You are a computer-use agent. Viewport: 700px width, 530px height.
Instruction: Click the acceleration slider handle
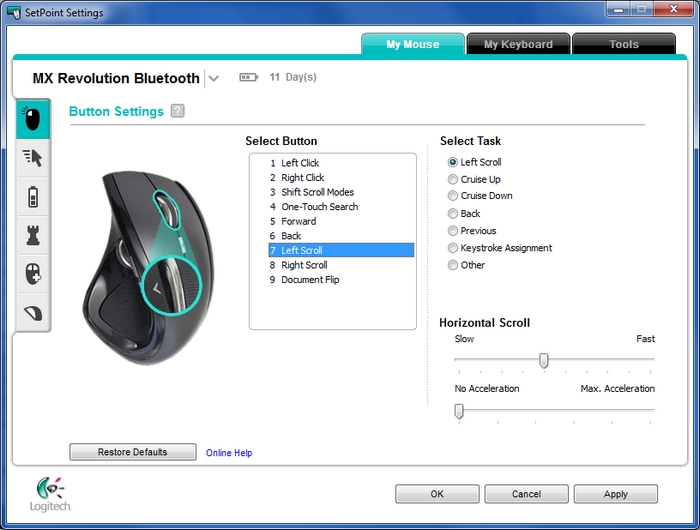(459, 410)
